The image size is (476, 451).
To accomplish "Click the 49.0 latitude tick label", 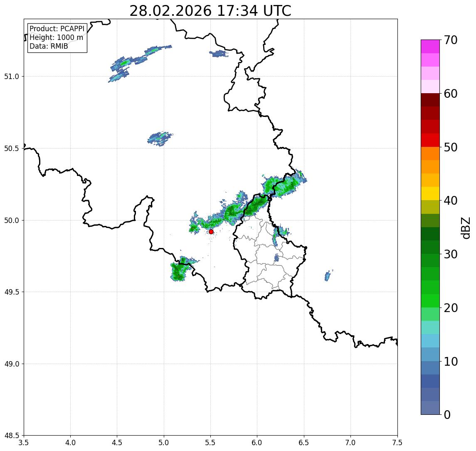I will pyautogui.click(x=12, y=364).
